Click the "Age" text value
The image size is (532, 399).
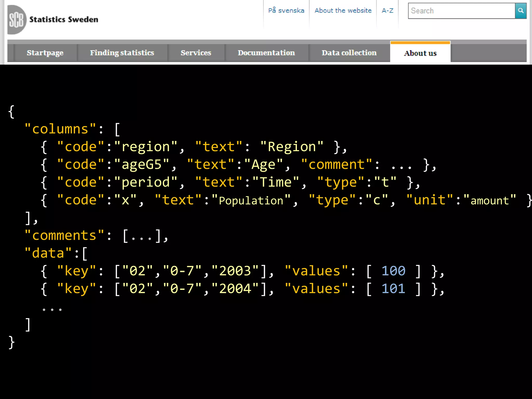tap(263, 164)
